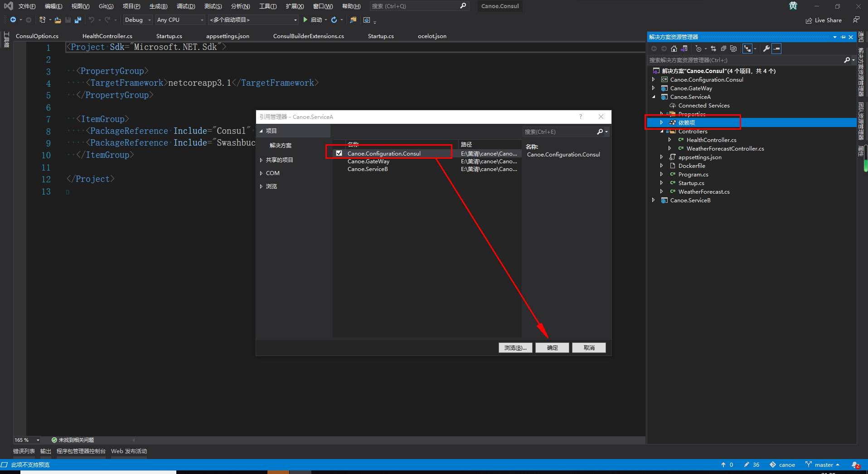
Task: Click the Open File folder icon
Action: pos(58,20)
